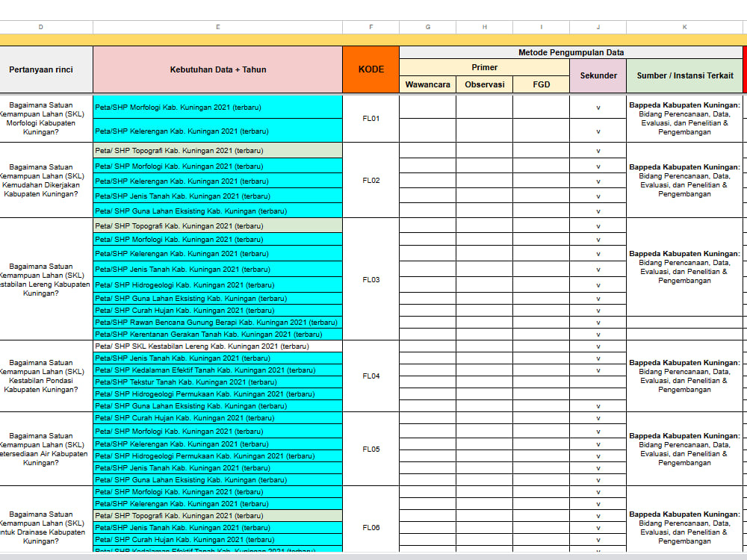Click the Sekunder header cell
Viewport: 747px width, 560px height.
(x=598, y=75)
